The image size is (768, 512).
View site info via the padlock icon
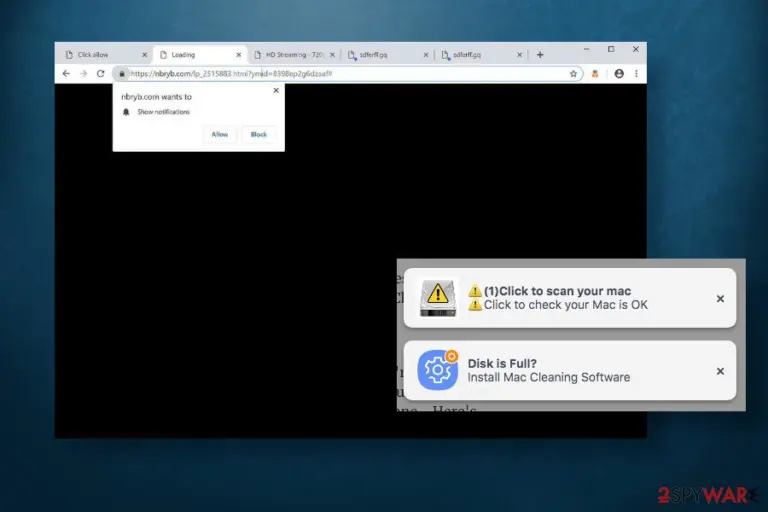tap(122, 74)
